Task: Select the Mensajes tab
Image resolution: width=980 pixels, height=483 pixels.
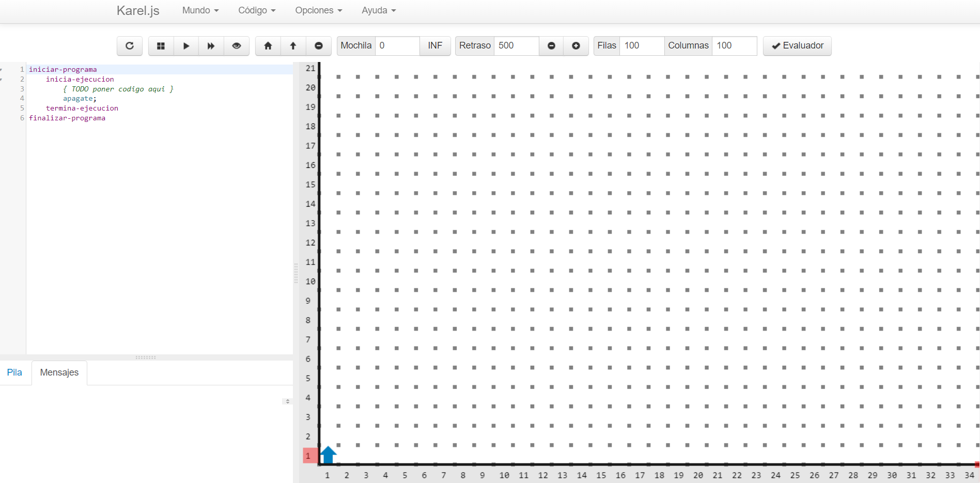Action: 59,372
